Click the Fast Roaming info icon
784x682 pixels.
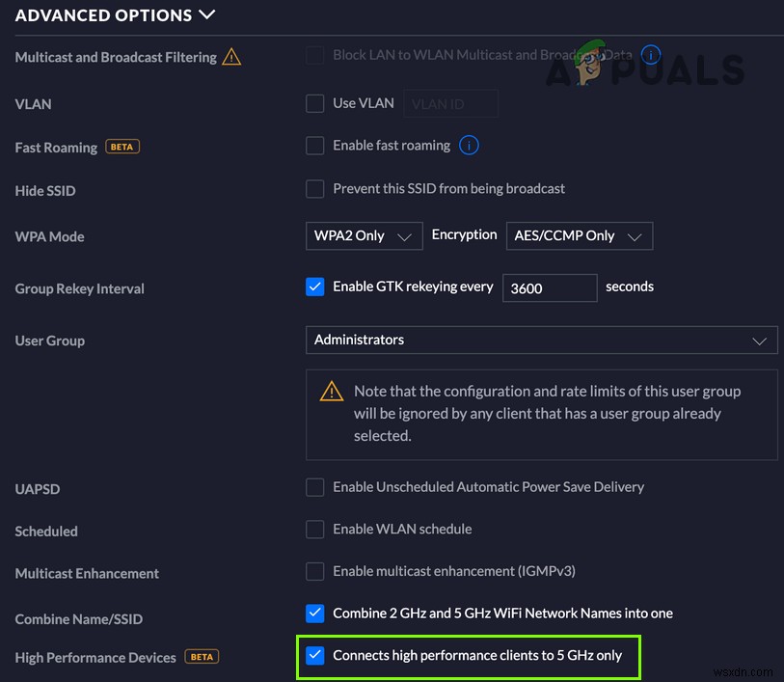pyautogui.click(x=470, y=146)
